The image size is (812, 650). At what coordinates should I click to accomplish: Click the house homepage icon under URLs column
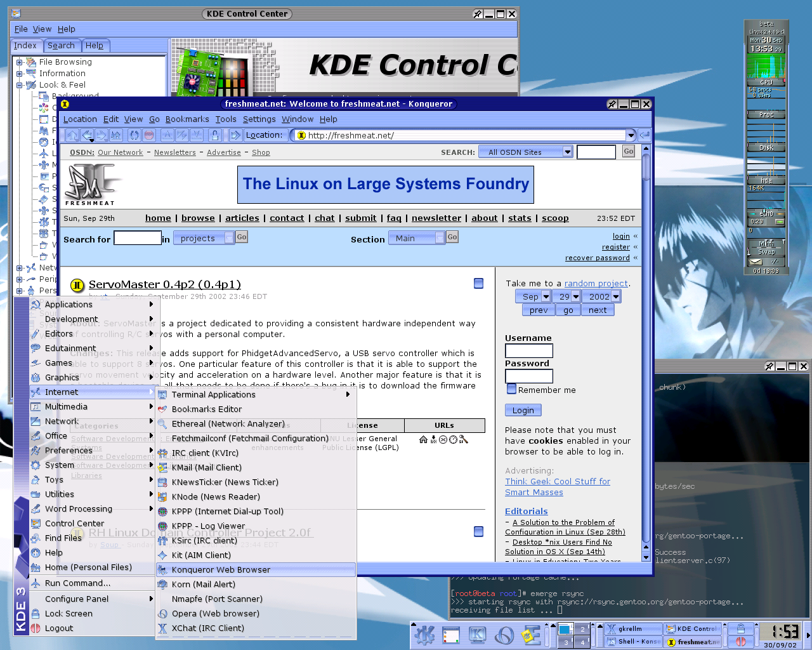click(x=423, y=439)
